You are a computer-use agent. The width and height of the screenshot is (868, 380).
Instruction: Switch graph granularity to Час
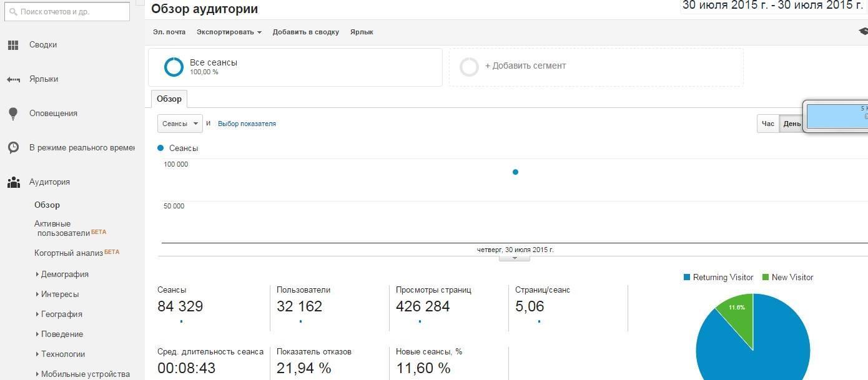(x=767, y=124)
